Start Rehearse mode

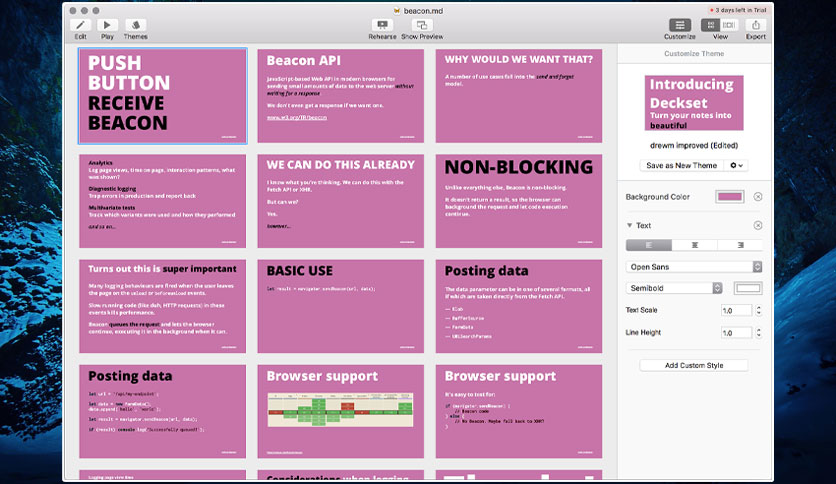382,25
